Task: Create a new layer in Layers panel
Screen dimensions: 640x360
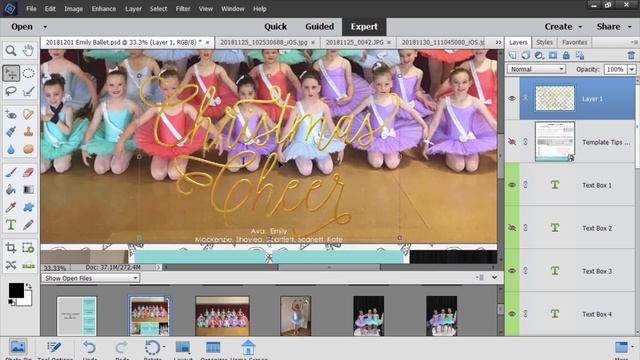Action: click(x=513, y=55)
